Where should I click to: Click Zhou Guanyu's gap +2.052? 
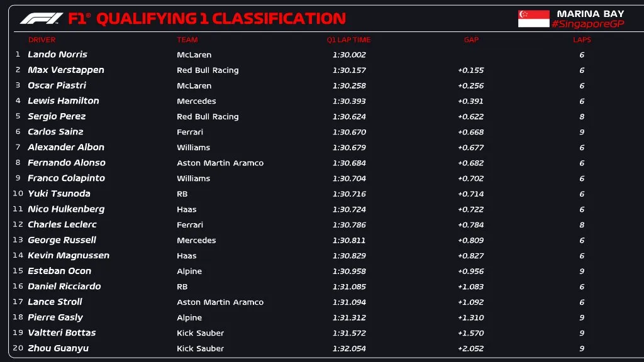pos(470,348)
